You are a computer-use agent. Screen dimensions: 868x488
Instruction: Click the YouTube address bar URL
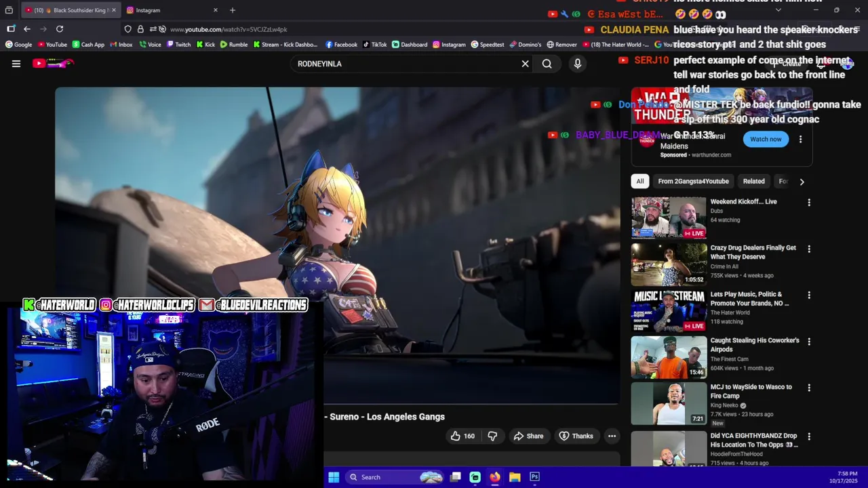(229, 29)
